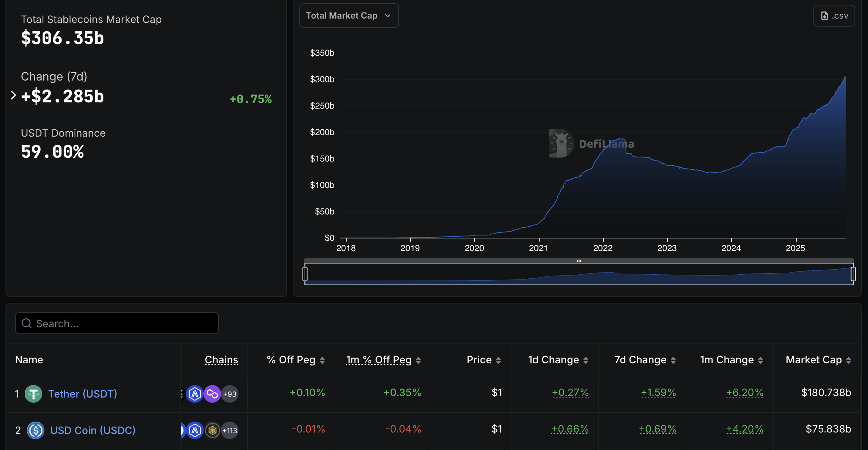
Task: Toggle 7d Change column sort order
Action: coord(672,360)
